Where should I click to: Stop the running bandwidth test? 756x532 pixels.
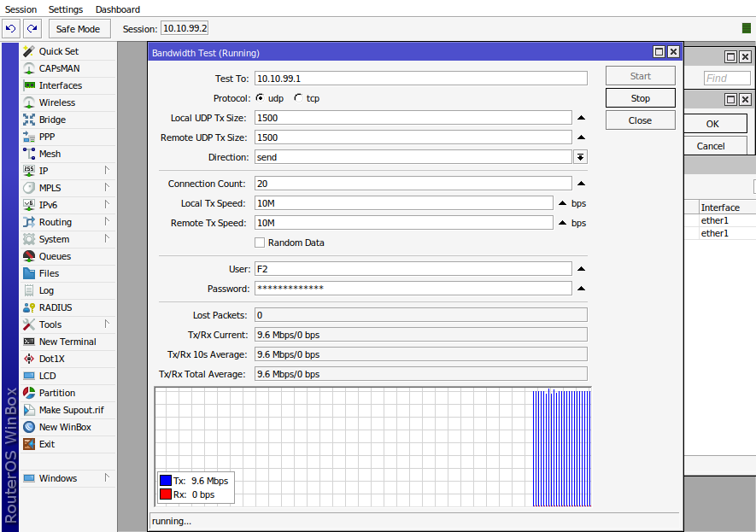point(640,98)
